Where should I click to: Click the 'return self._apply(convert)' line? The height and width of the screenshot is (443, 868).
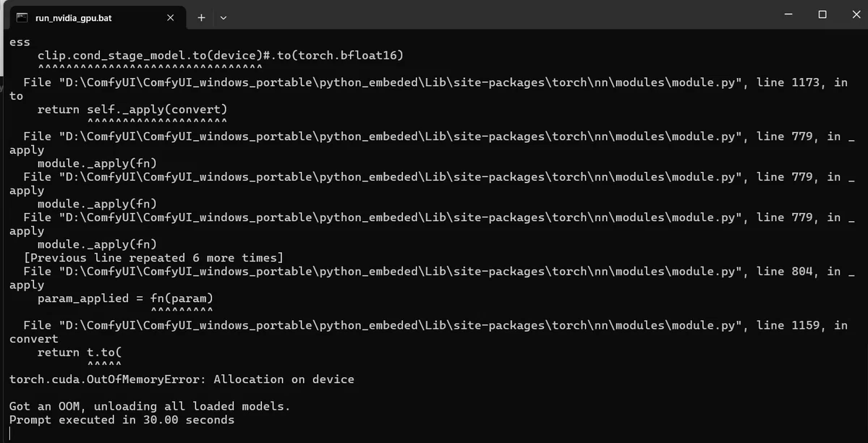(132, 110)
